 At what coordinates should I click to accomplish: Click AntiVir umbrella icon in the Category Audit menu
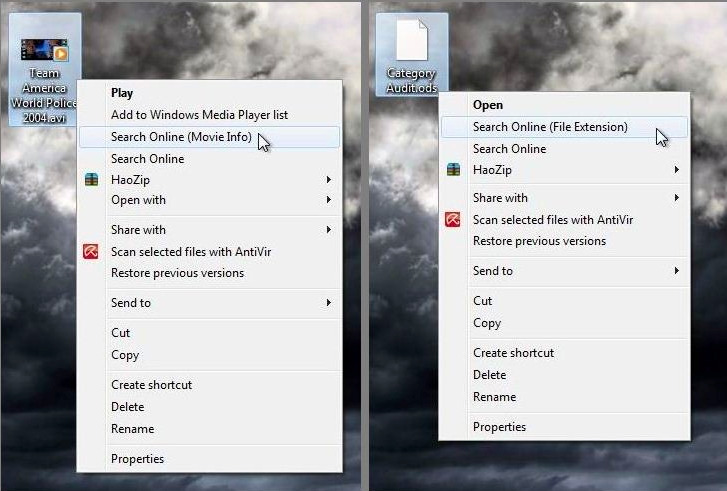pos(453,220)
